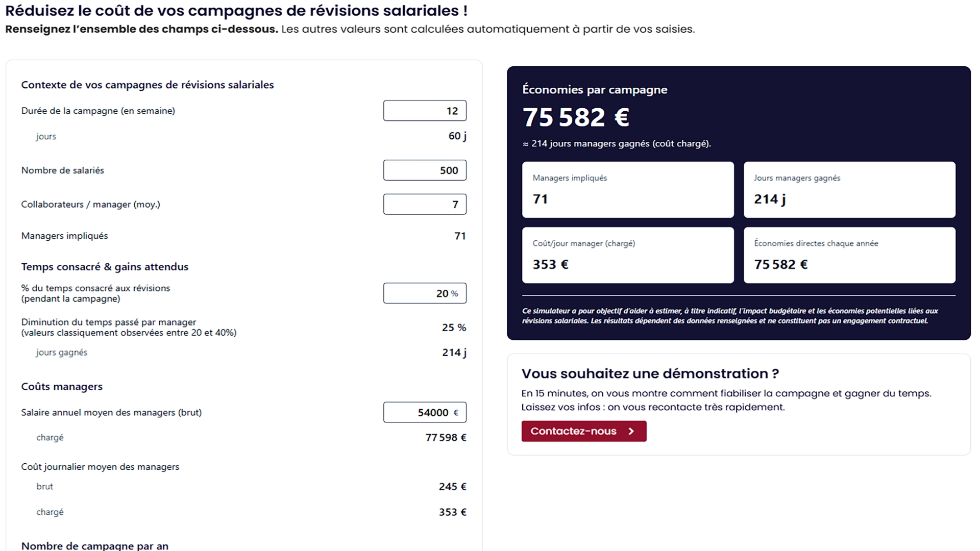Click the large 75 582 € savings total
Image resolution: width=980 pixels, height=551 pixels.
point(576,117)
